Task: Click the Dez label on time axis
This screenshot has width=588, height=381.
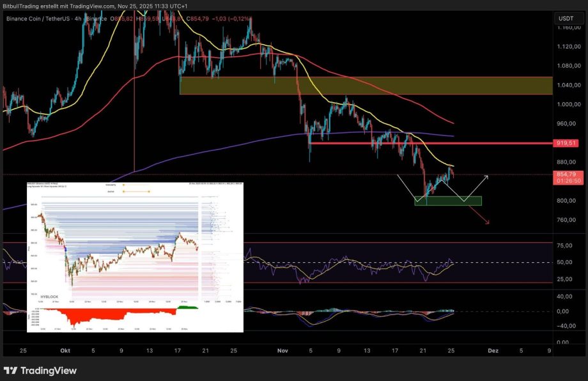Action: (x=493, y=351)
